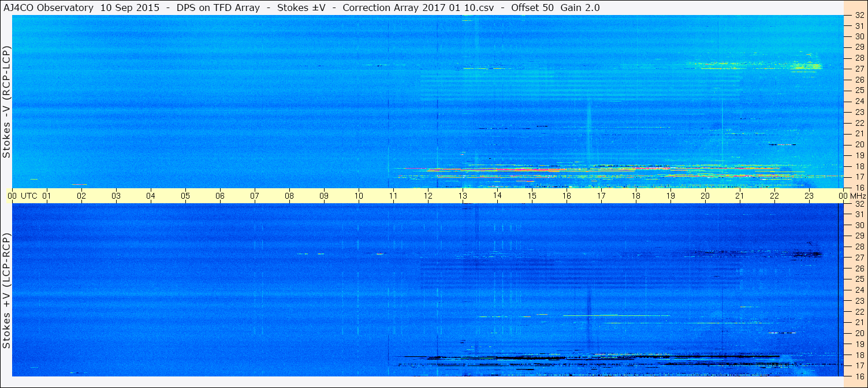Click the 12 hour tick on the UTC axis
Image resolution: width=868 pixels, height=388 pixels.
(x=428, y=196)
